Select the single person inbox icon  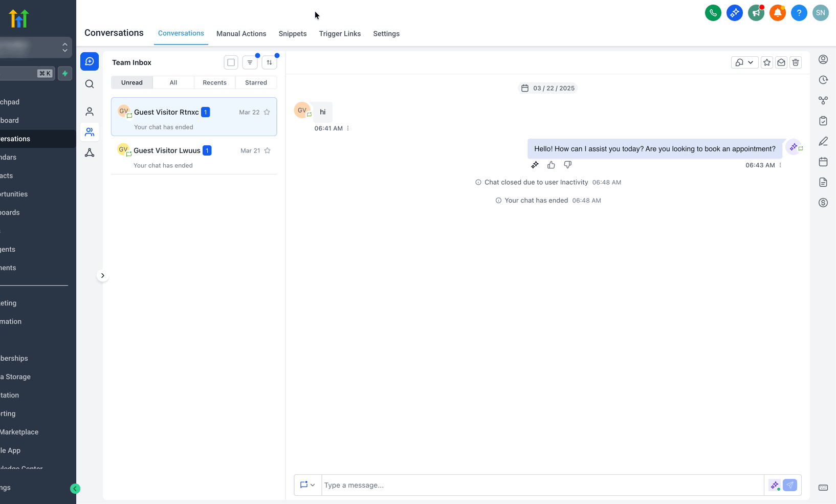pos(90,112)
